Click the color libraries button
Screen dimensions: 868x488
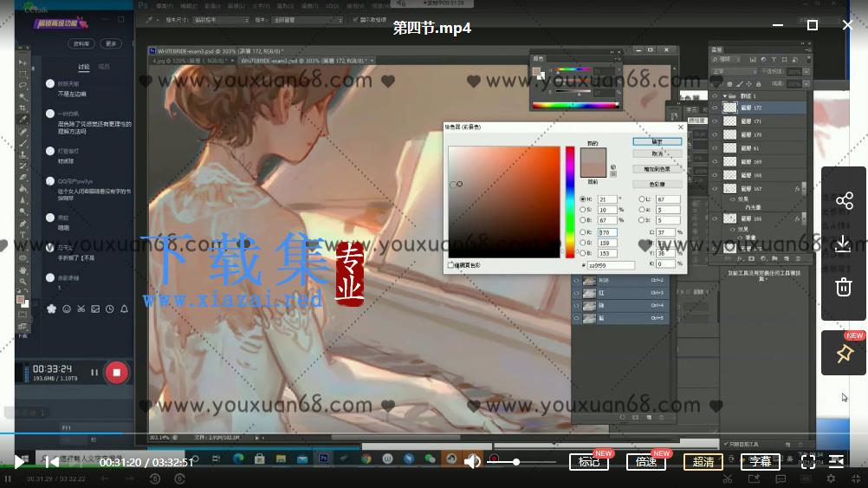[x=657, y=184]
